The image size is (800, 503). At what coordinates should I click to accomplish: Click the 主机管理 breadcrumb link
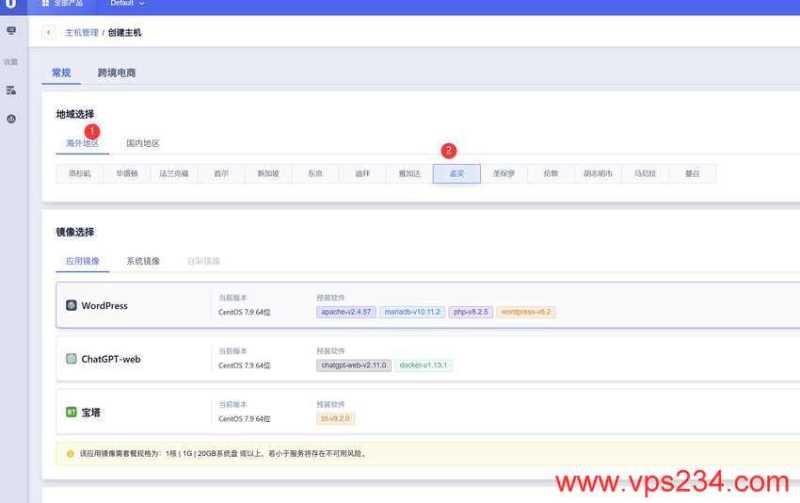[x=82, y=33]
